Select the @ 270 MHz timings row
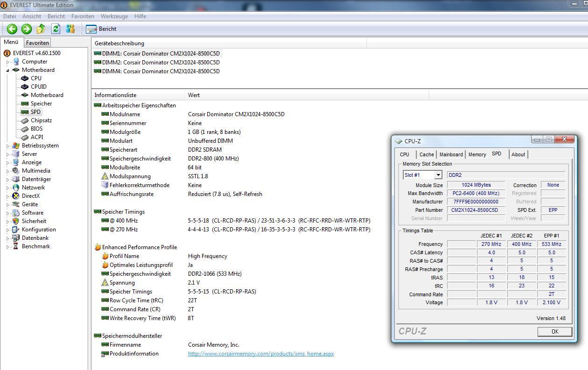 [236, 230]
